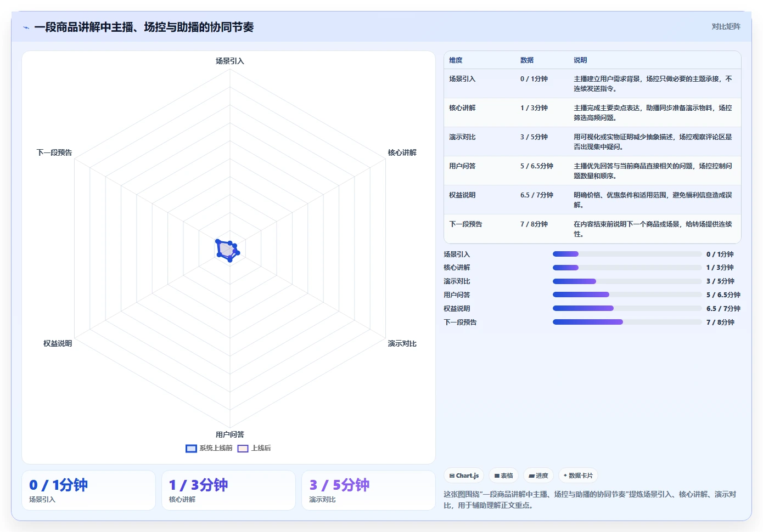Click the Chart.js tag chip
763x532 pixels.
tap(464, 476)
